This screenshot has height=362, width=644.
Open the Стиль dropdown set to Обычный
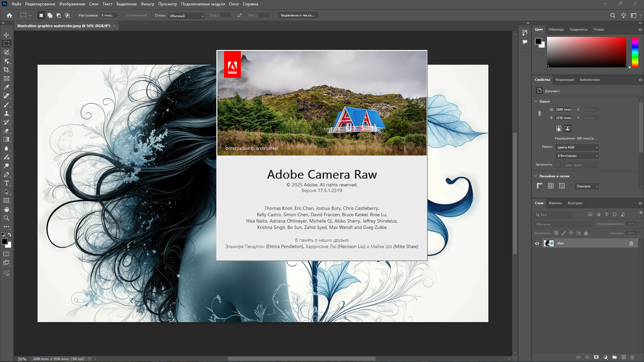(186, 16)
